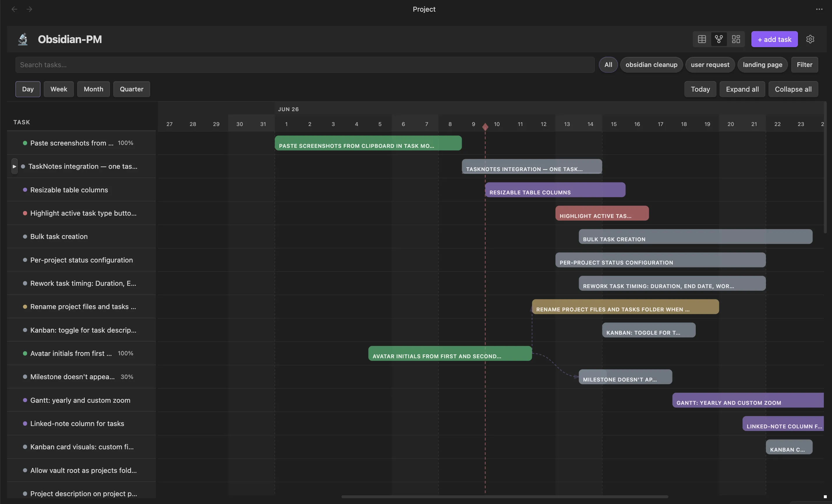Click the purple status dot of Resizable table columns
The height and width of the screenshot is (504, 832).
click(25, 190)
